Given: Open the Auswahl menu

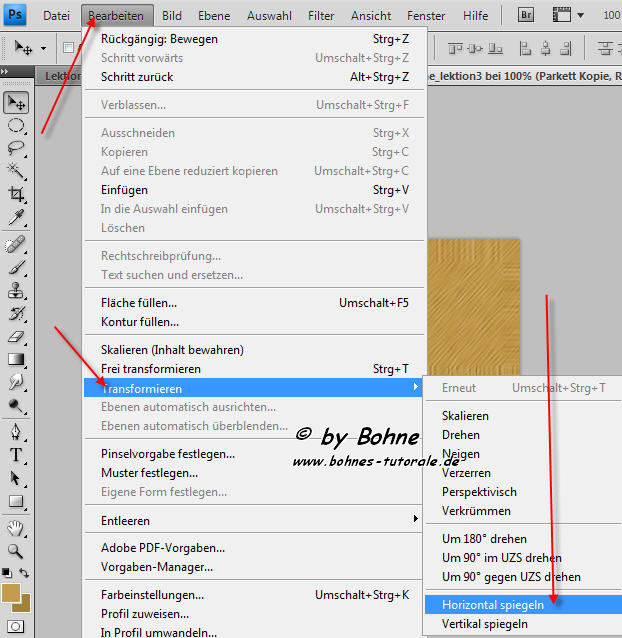Looking at the screenshot, I should [269, 16].
